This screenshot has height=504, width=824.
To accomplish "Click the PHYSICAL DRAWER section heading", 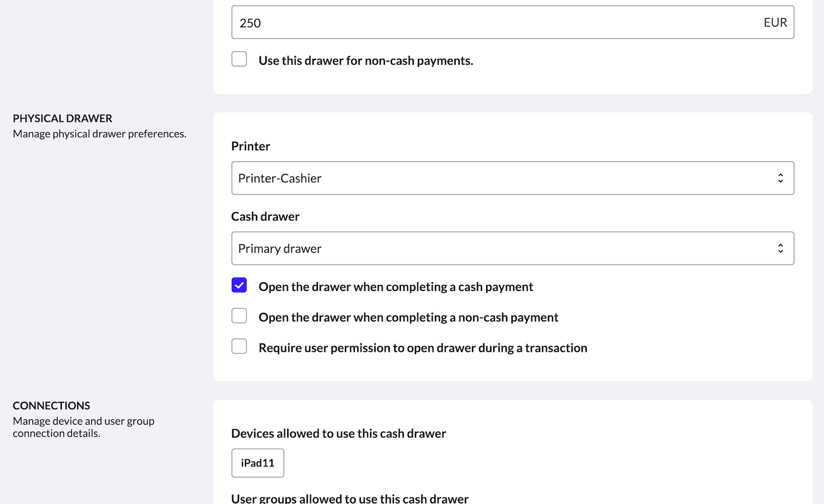I will click(62, 118).
